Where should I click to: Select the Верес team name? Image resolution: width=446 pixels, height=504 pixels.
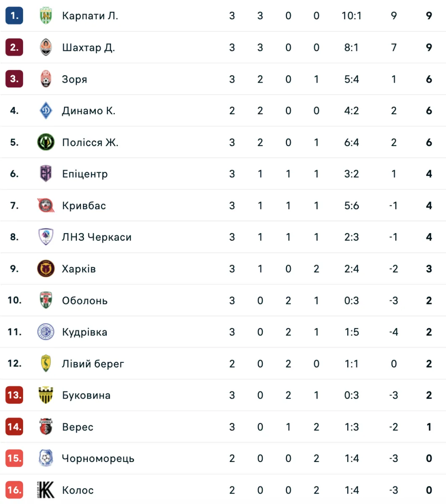(x=78, y=427)
